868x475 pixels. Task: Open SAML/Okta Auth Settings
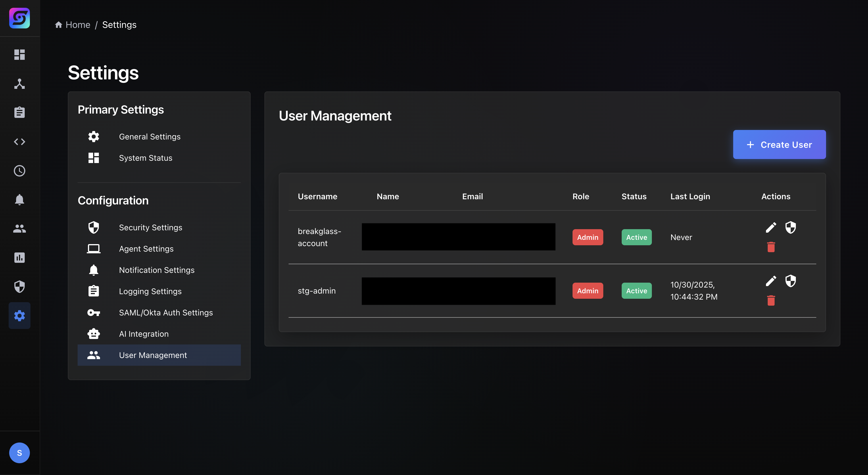coord(166,313)
